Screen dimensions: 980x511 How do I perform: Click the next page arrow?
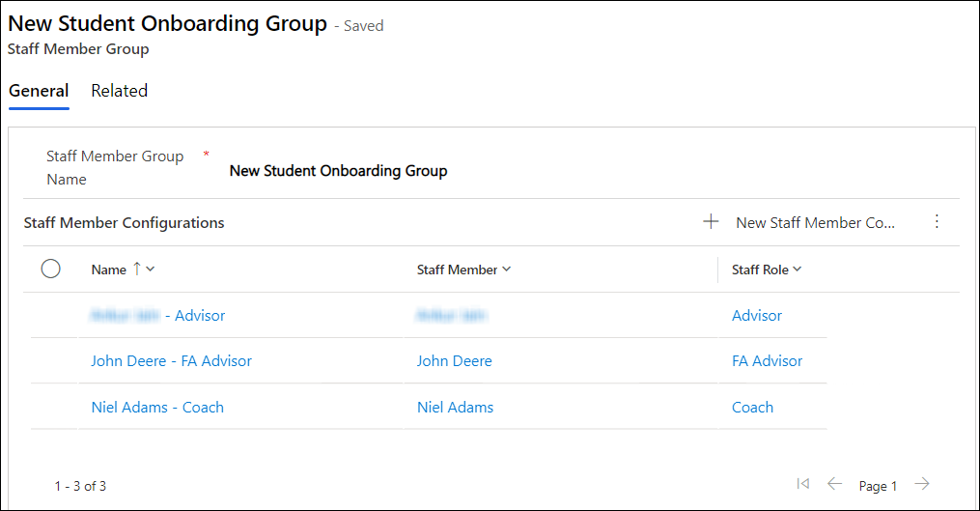click(x=922, y=484)
